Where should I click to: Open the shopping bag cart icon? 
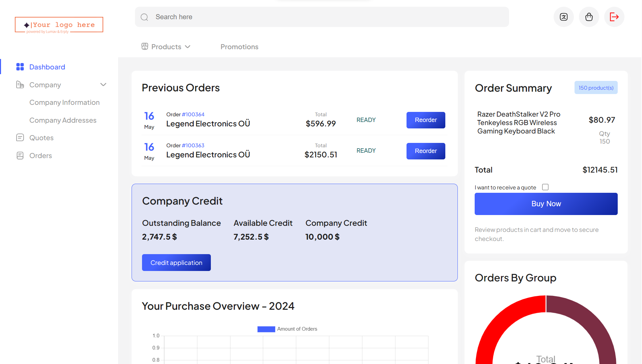[589, 17]
